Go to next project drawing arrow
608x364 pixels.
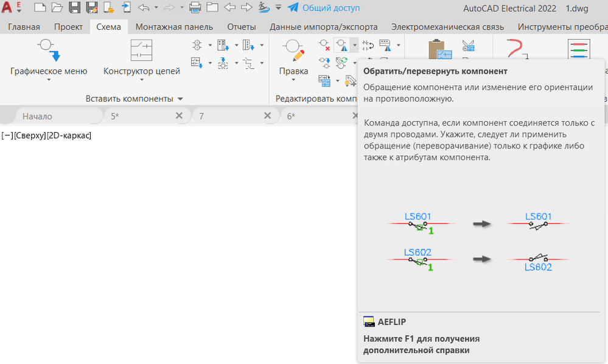coord(246,7)
